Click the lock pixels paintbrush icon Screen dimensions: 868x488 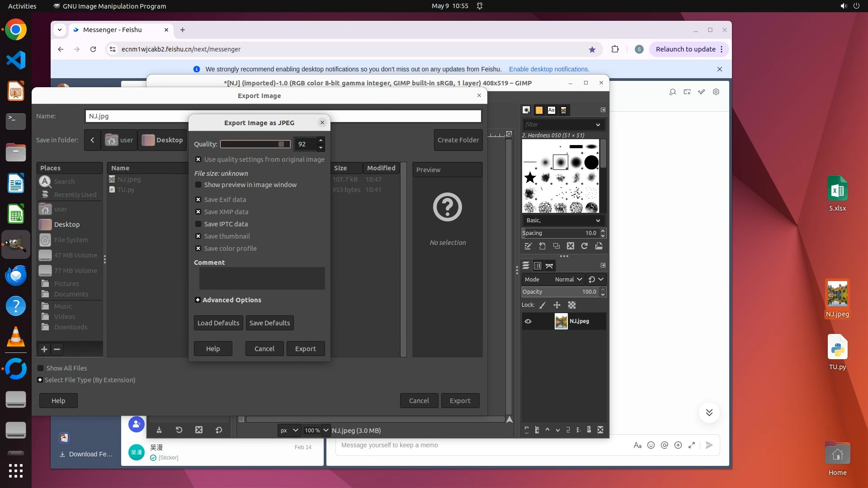click(x=542, y=305)
